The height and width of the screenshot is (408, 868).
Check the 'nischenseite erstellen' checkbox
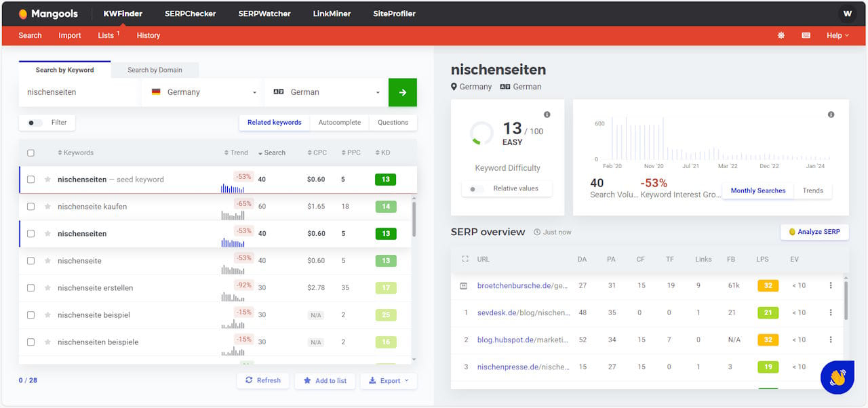click(x=31, y=288)
